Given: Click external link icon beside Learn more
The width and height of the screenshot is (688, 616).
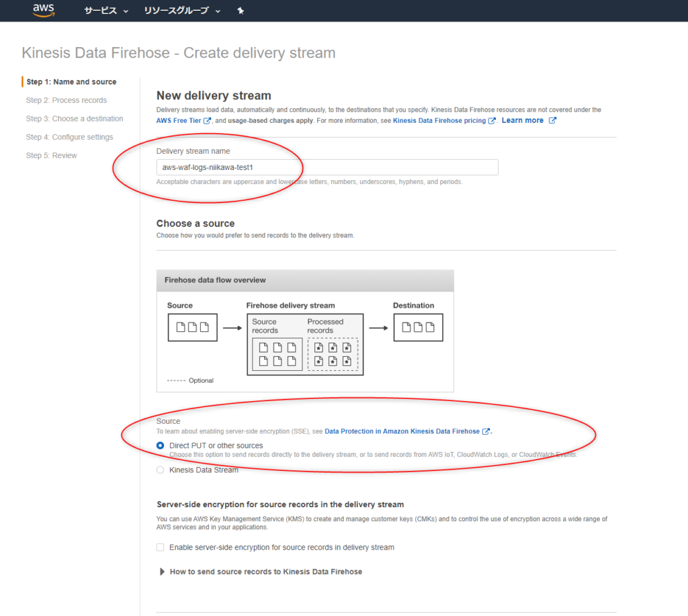Looking at the screenshot, I should coord(552,120).
